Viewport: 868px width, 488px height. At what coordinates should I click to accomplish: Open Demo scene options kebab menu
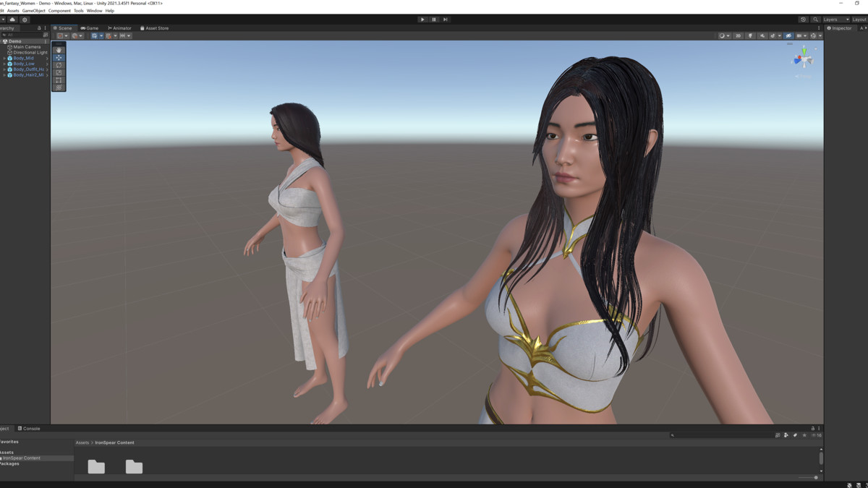(46, 41)
